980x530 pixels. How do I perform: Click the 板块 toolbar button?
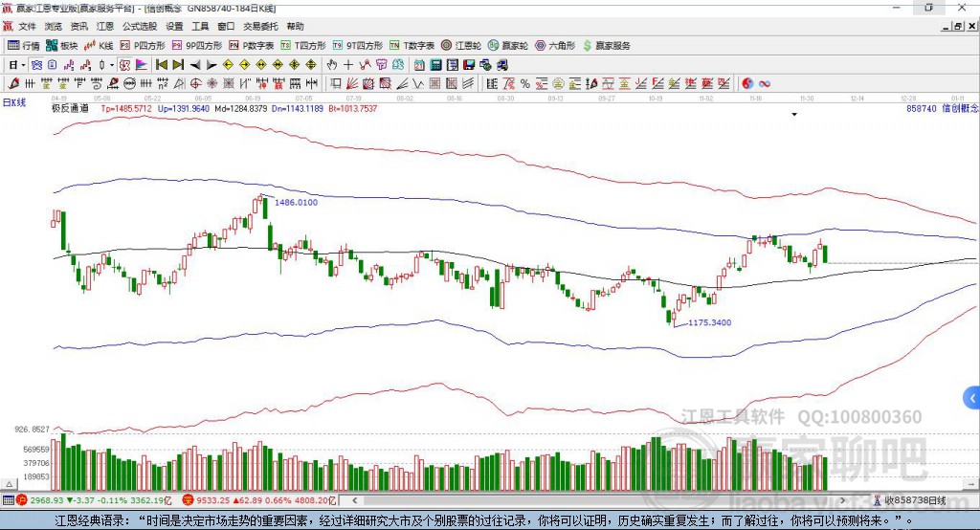[x=62, y=46]
